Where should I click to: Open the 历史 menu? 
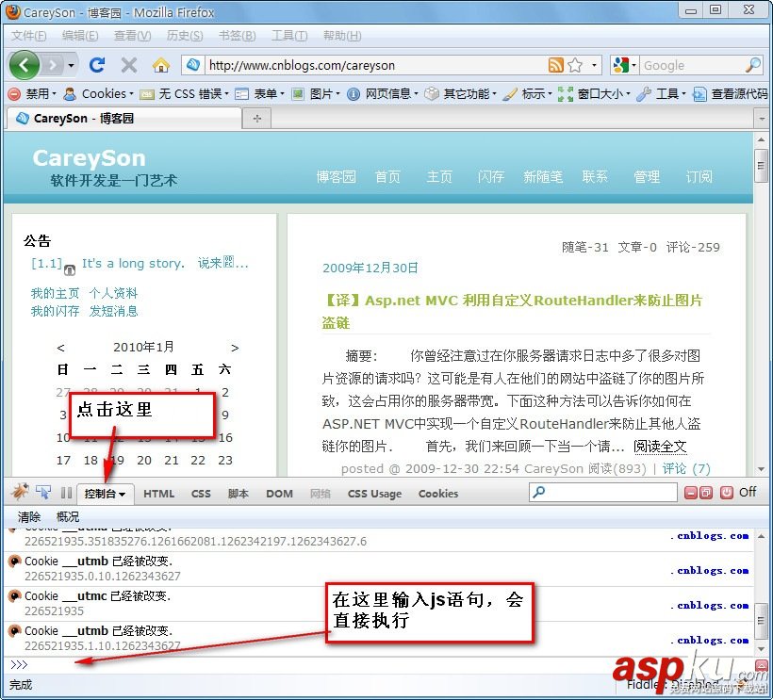point(185,36)
